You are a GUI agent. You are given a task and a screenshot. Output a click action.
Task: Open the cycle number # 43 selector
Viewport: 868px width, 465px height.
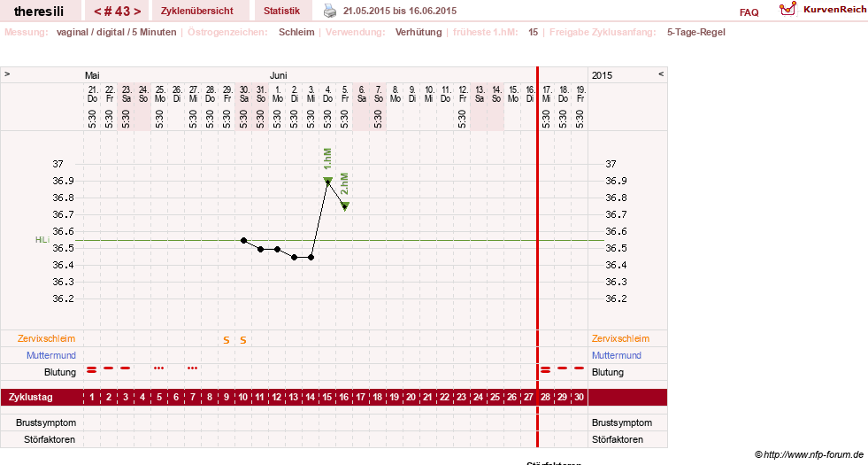tap(117, 12)
